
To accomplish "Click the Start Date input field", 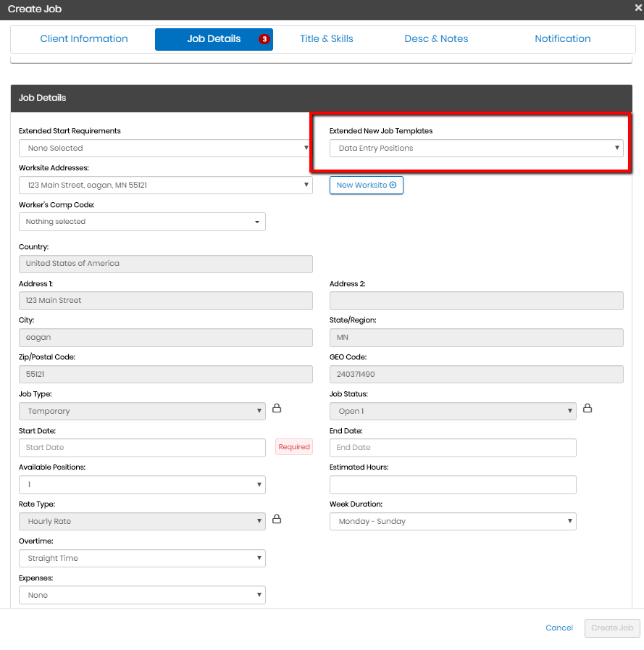I will (142, 448).
